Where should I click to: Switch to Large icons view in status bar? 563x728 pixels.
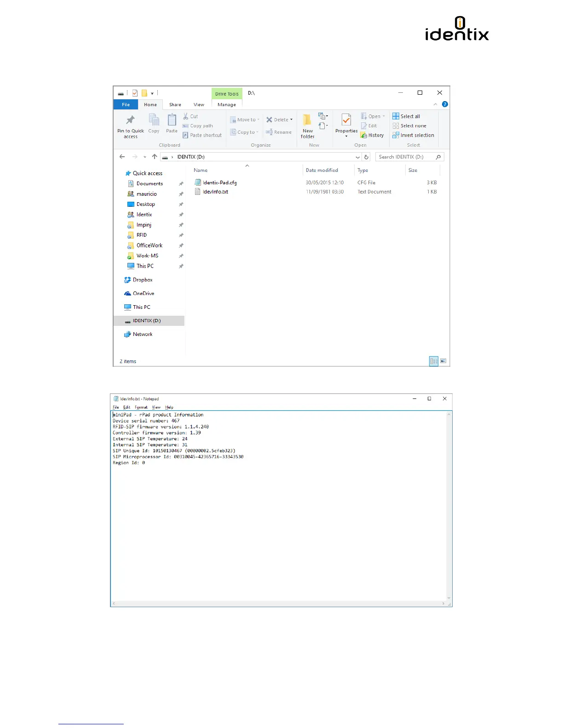[443, 361]
